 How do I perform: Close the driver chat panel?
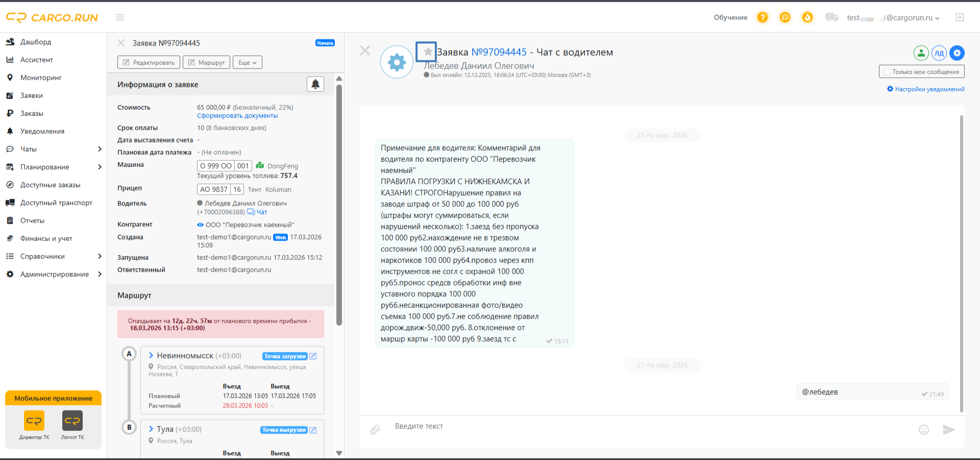click(x=365, y=51)
